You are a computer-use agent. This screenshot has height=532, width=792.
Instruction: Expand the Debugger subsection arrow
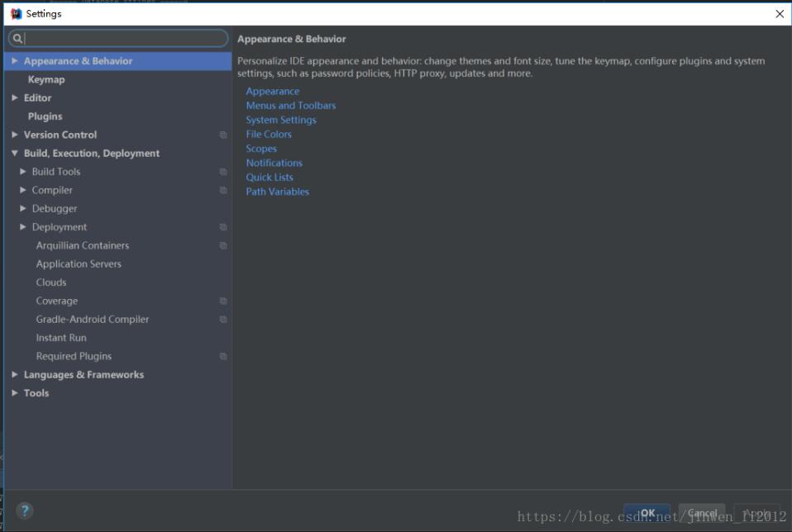pyautogui.click(x=23, y=209)
